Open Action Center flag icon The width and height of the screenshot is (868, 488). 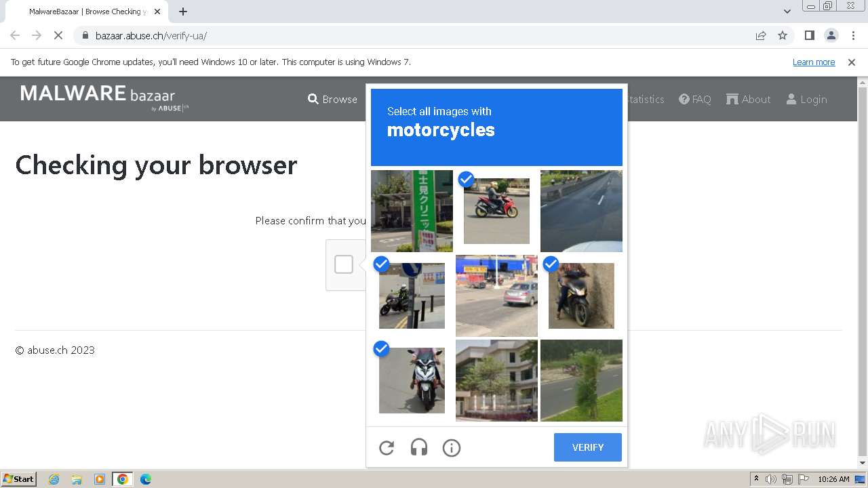[x=804, y=479]
